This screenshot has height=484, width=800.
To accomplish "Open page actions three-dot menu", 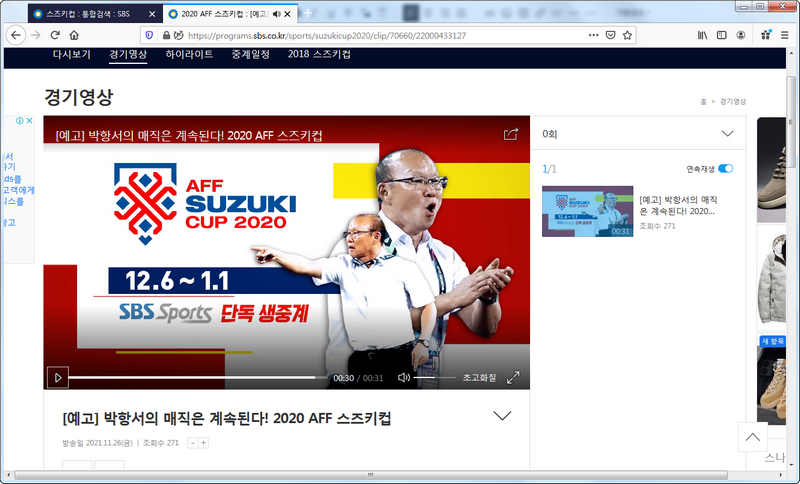I will pyautogui.click(x=593, y=35).
